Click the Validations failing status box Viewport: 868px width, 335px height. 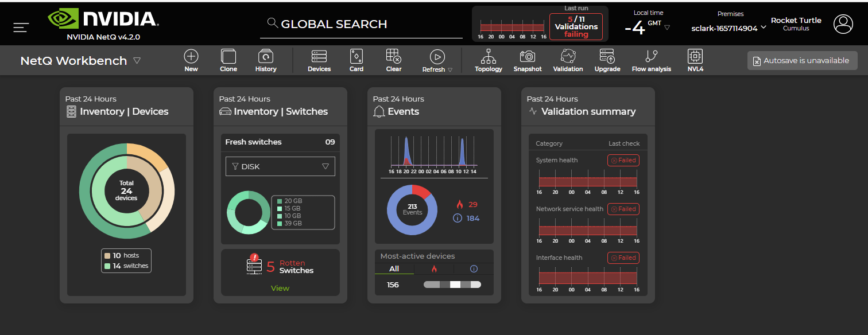(x=576, y=26)
